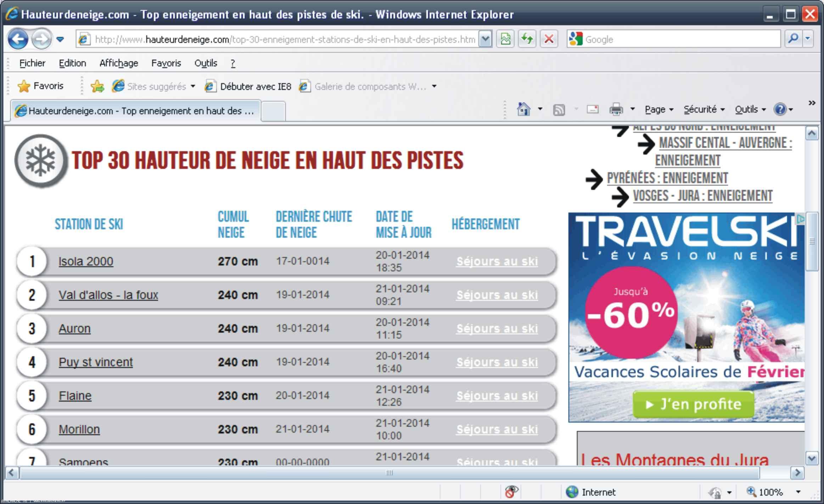Screen dimensions: 824x504
Task: Click Internet security zone in status bar
Action: 590,492
